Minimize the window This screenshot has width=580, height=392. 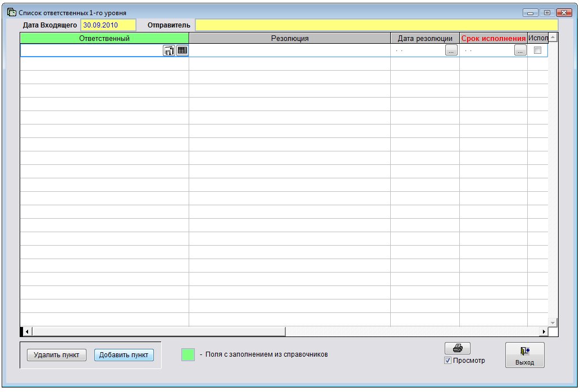pyautogui.click(x=531, y=13)
